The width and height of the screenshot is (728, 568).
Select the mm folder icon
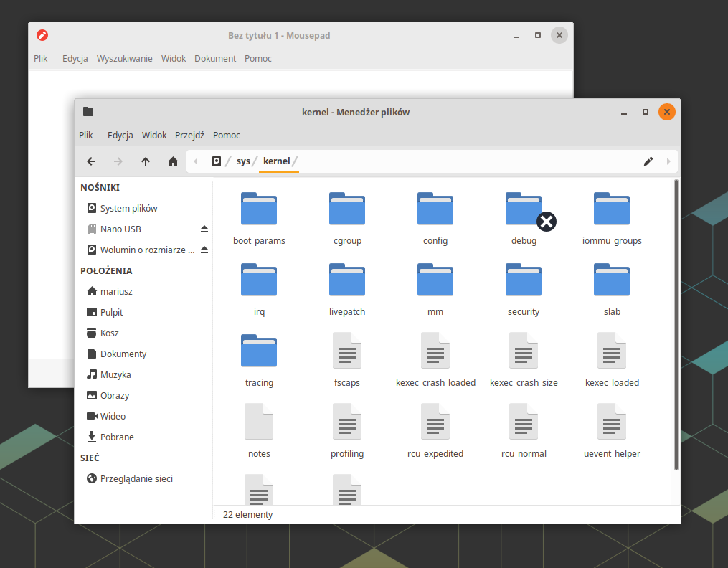(x=435, y=280)
